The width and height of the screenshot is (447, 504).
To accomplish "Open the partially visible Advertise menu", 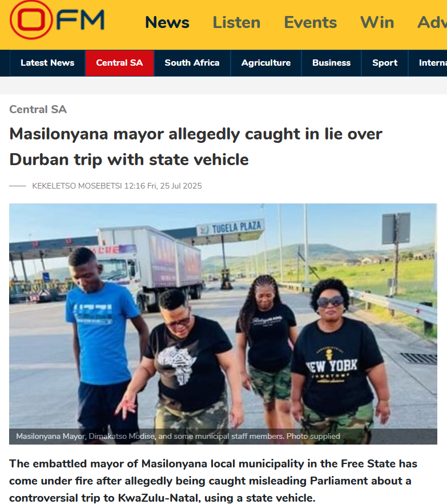I will 432,22.
